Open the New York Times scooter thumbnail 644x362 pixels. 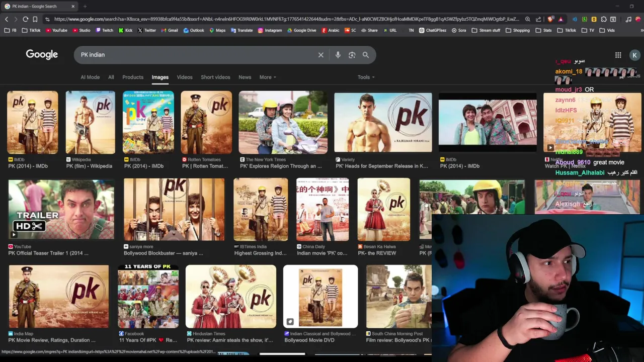pyautogui.click(x=283, y=122)
